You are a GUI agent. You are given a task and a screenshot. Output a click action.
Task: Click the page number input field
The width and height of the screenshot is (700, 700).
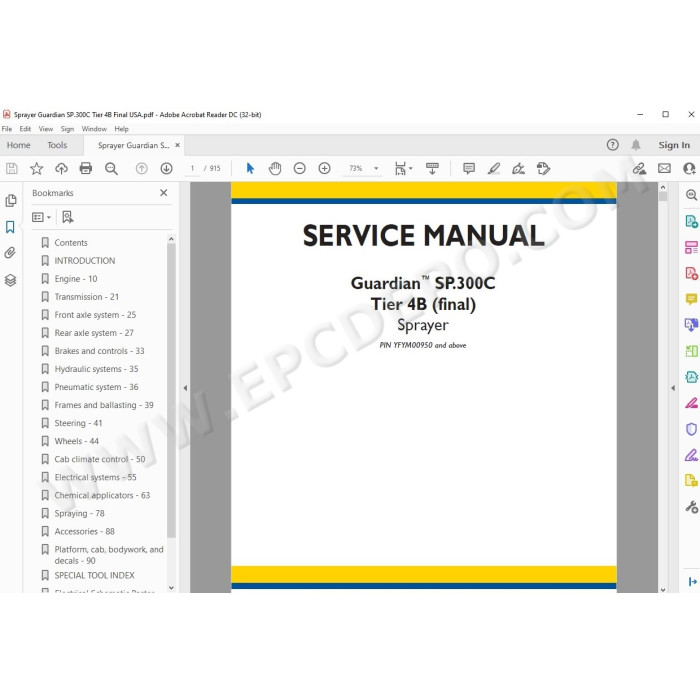click(192, 169)
